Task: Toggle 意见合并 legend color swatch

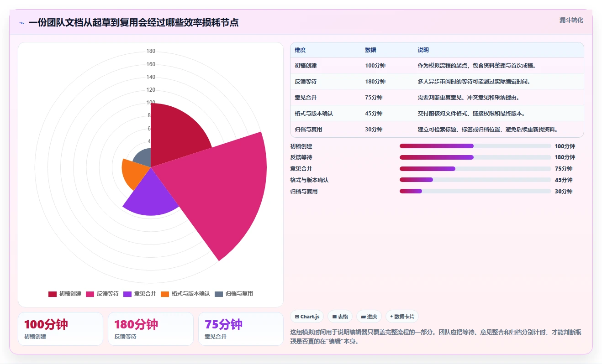Action: coord(127,294)
